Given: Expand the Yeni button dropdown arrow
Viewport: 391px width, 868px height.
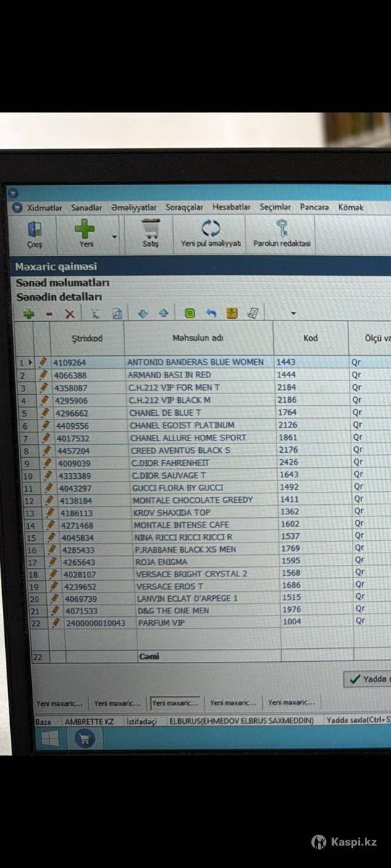Looking at the screenshot, I should tap(114, 236).
